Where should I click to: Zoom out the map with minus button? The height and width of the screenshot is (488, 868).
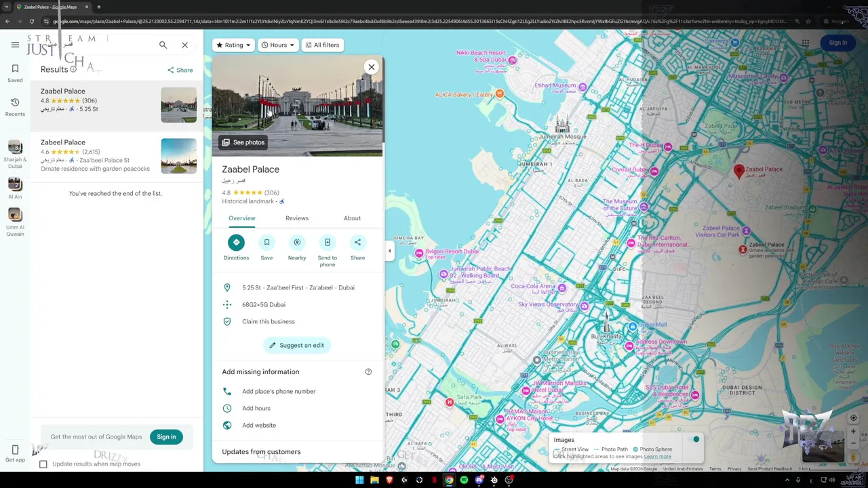853,445
